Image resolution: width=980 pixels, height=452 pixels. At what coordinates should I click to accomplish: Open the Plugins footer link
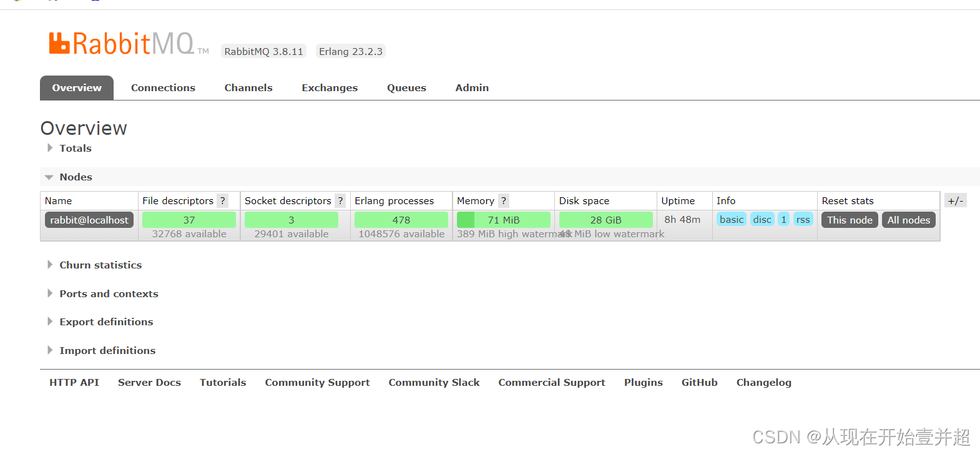[x=644, y=382]
